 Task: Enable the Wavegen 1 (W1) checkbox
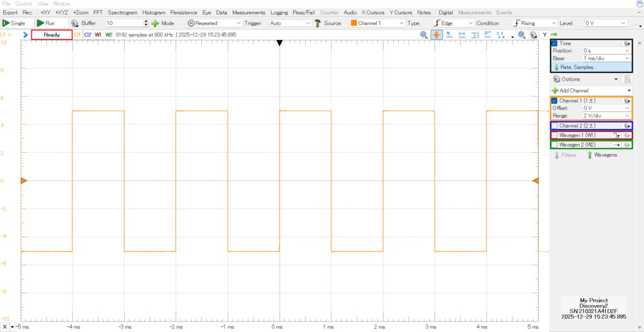click(554, 135)
